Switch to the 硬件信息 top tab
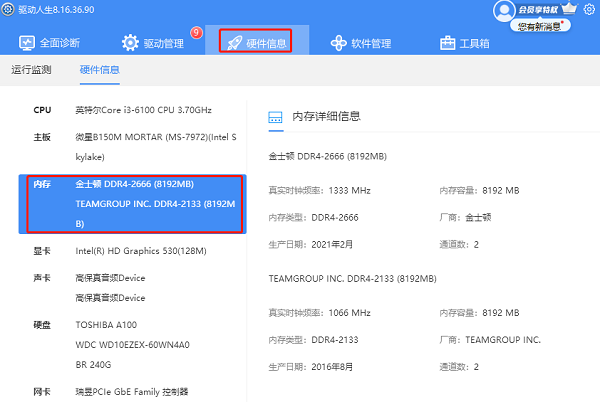 (256, 41)
